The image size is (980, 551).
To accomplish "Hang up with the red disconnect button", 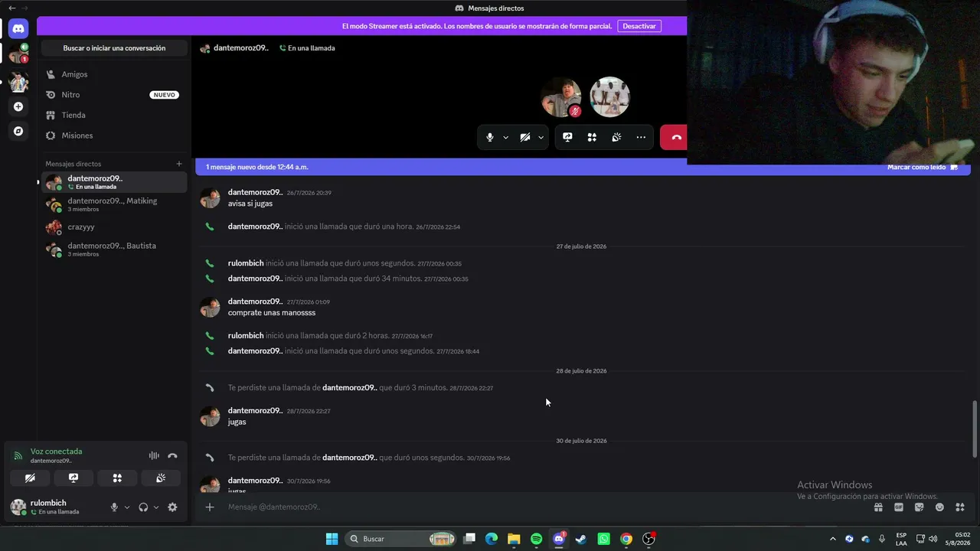I will pyautogui.click(x=675, y=138).
